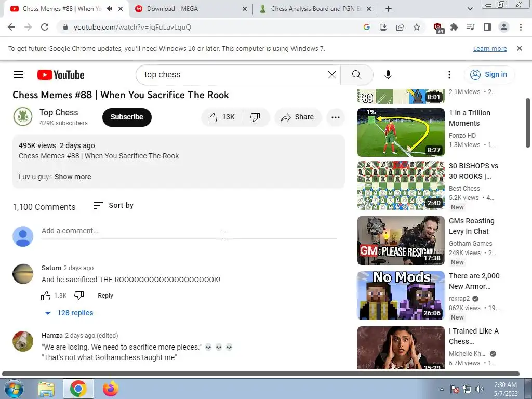Reload the page
The image size is (532, 399).
pyautogui.click(x=45, y=27)
